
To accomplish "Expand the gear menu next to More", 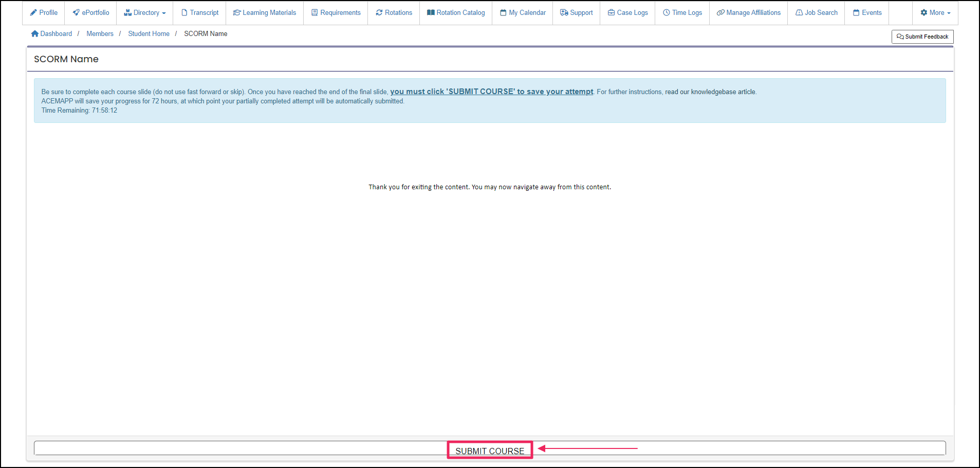I will 924,12.
